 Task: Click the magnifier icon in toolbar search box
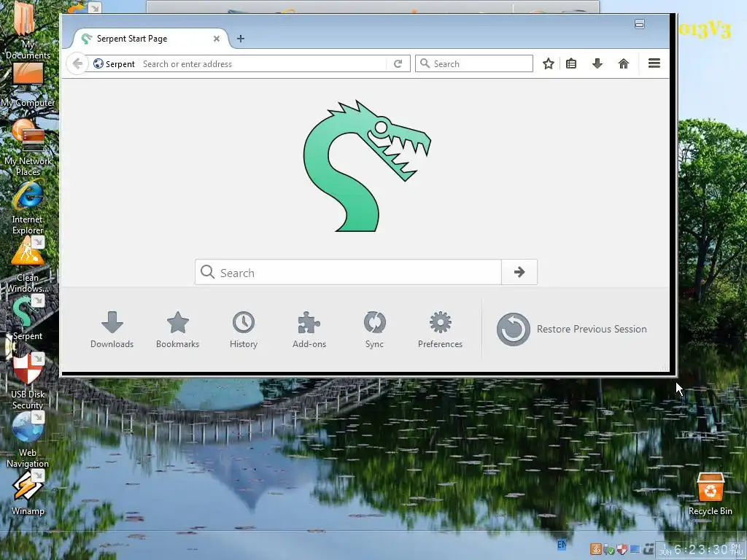pyautogui.click(x=425, y=63)
